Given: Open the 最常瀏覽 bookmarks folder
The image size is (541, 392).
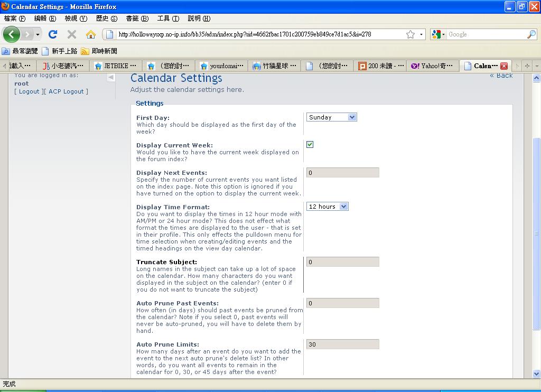Looking at the screenshot, I should tap(20, 51).
